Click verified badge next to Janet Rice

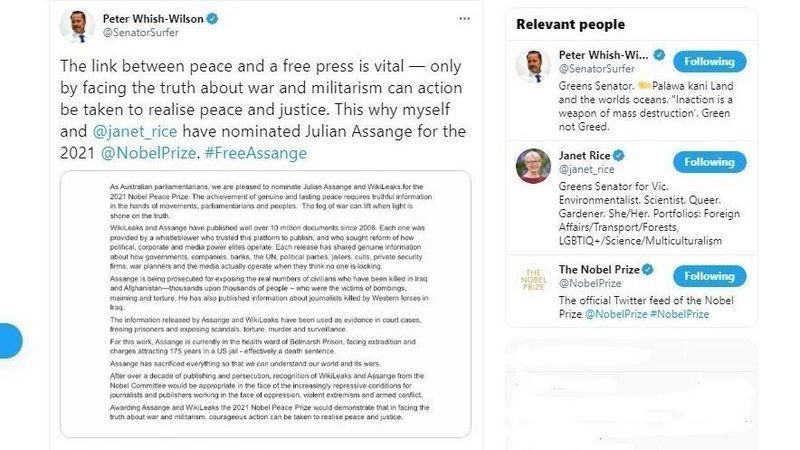[619, 155]
